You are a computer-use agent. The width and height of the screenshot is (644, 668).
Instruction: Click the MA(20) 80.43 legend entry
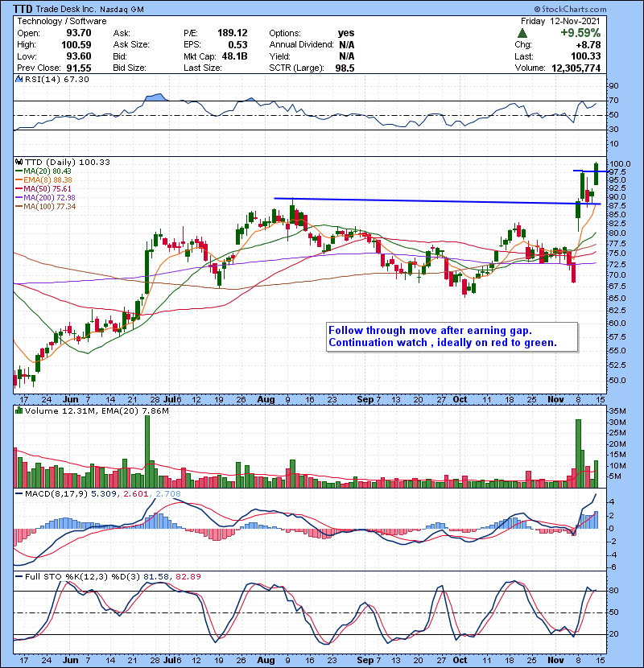(x=43, y=171)
